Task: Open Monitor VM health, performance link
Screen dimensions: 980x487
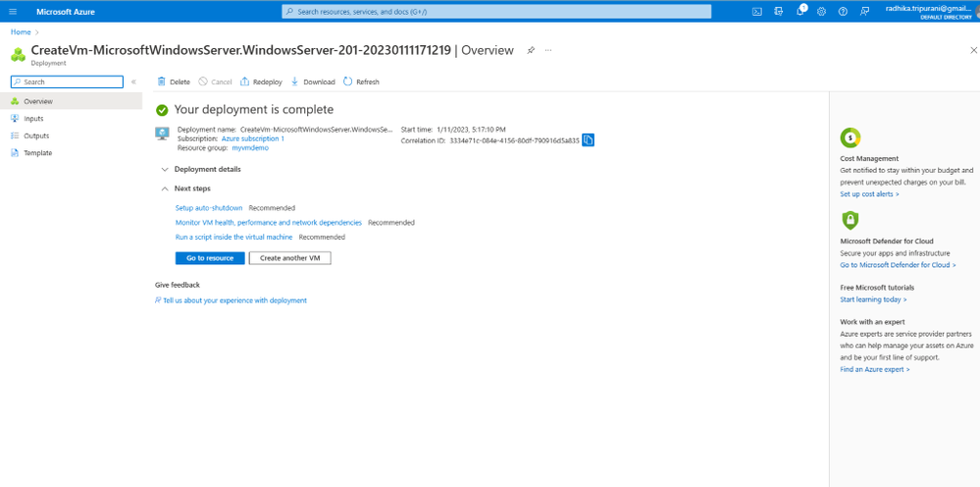Action: coord(269,223)
